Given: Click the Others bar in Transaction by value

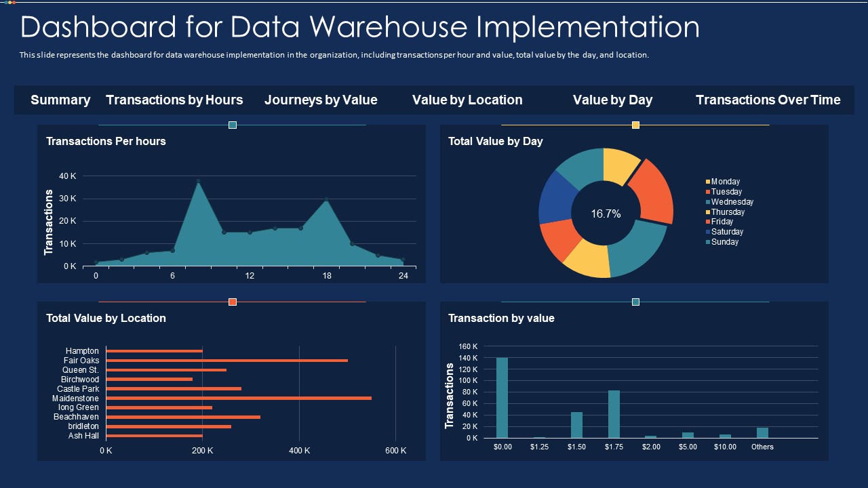Looking at the screenshot, I should click(x=762, y=433).
